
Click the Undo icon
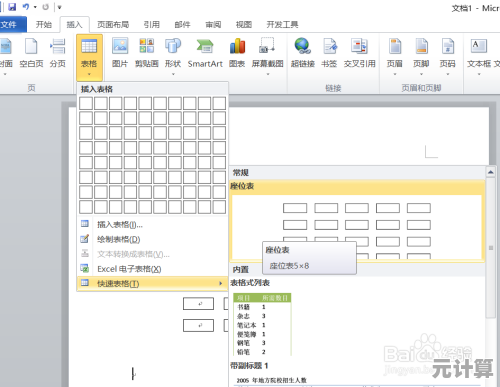26,7
